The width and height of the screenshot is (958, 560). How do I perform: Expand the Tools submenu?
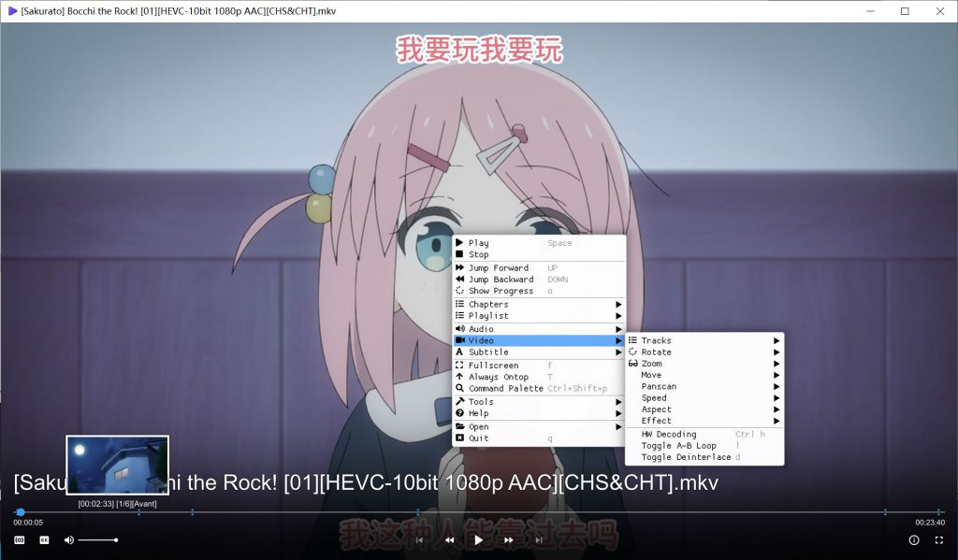tap(539, 402)
